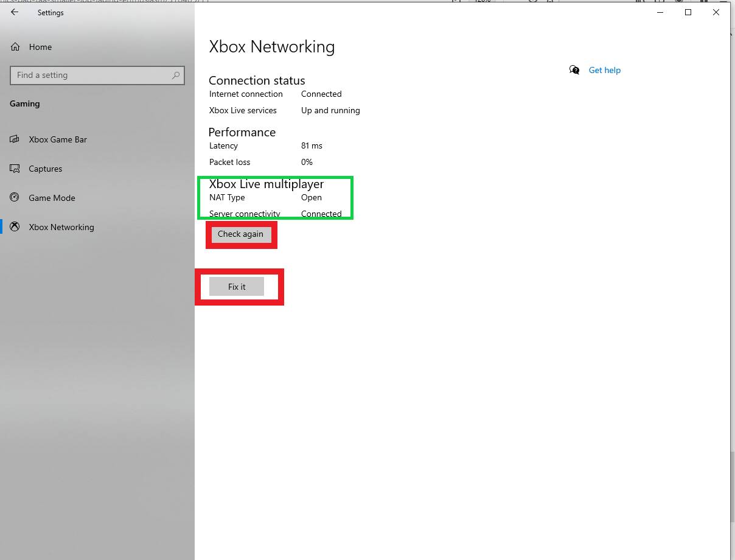This screenshot has height=560, width=735.
Task: Click the Performance heading
Action: point(242,132)
